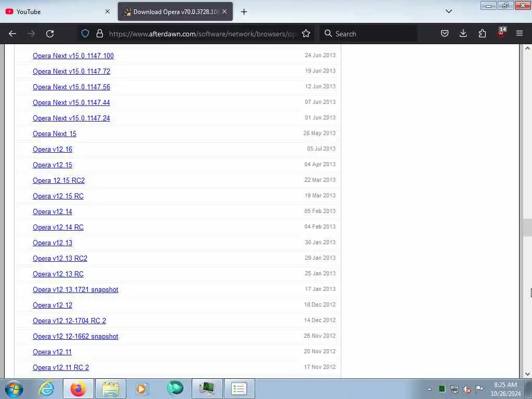Viewport: 532px width, 399px height.
Task: Open the monitor app in taskbar
Action: tap(207, 389)
